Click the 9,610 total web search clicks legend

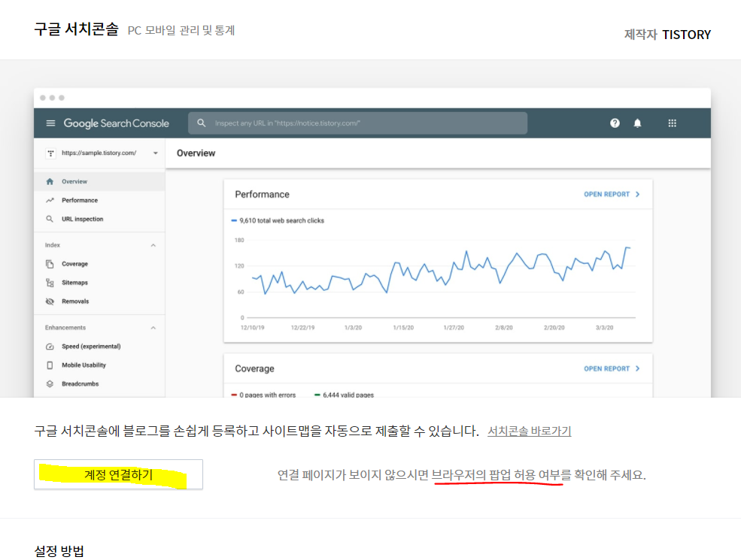click(x=278, y=220)
